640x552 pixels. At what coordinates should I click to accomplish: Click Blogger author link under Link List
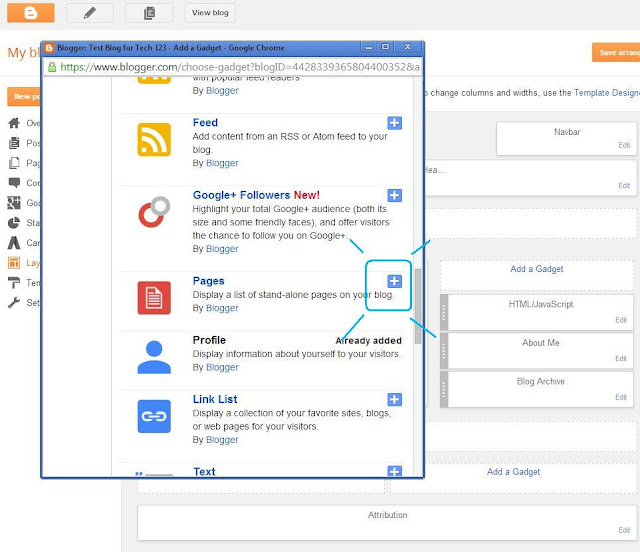tap(222, 440)
